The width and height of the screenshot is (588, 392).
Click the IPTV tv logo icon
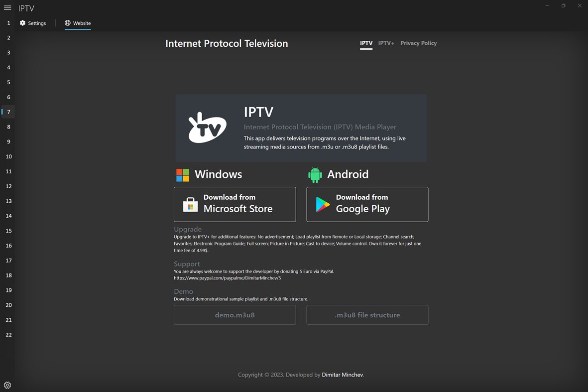click(207, 128)
